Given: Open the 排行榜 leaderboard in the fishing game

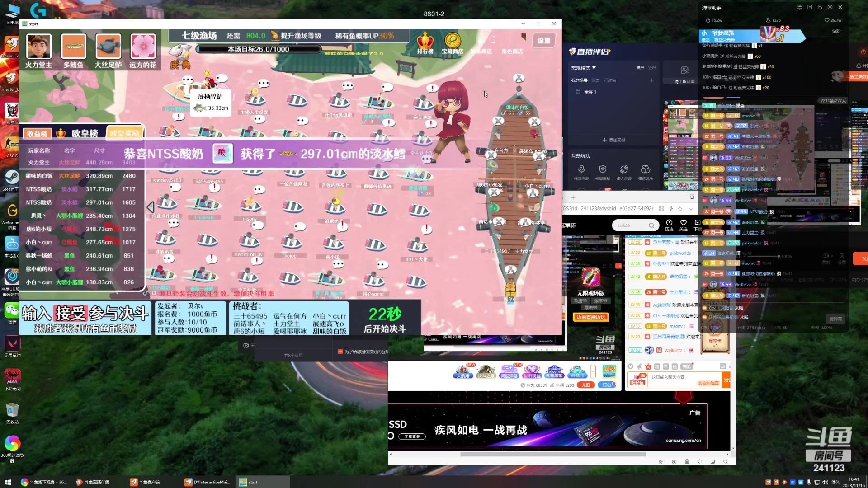Looking at the screenshot, I should pyautogui.click(x=425, y=45).
